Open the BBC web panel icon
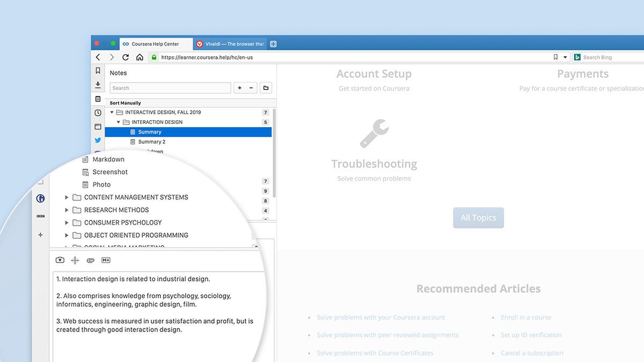Viewport: 644px width, 362px height. point(41,216)
